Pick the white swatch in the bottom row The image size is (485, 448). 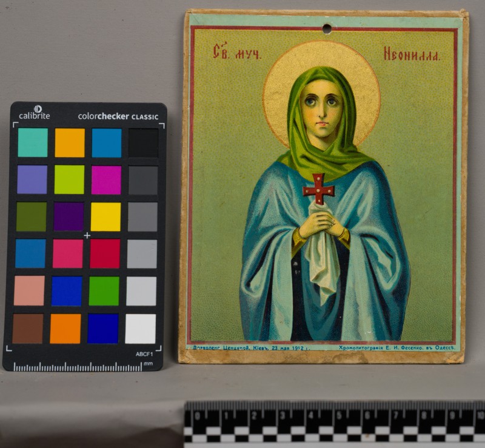coord(141,329)
